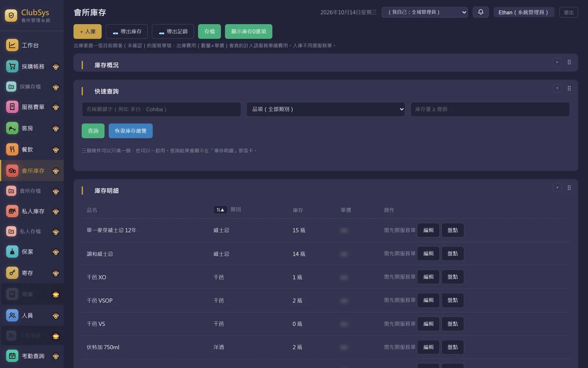Click 恢復庫存總覽 reset button
The width and height of the screenshot is (588, 368).
(130, 131)
